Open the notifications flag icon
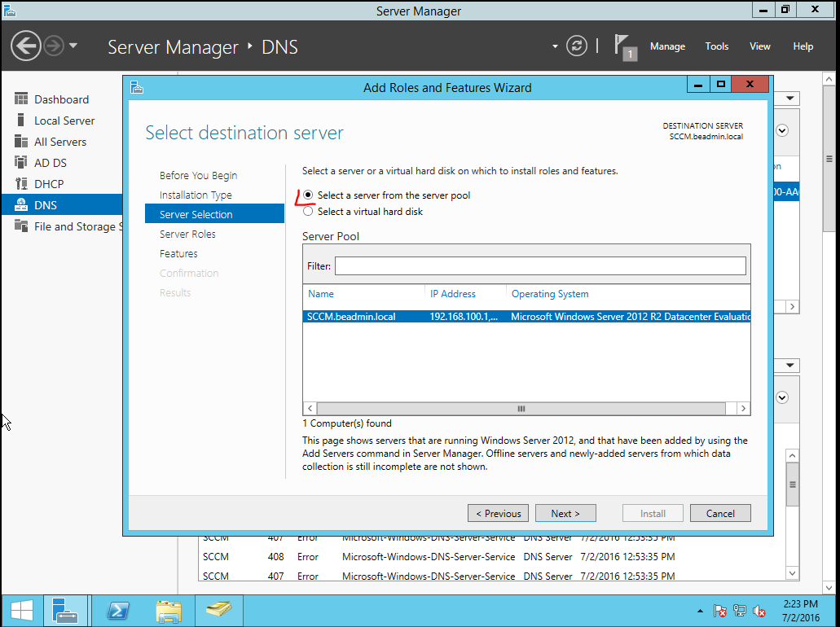 [625, 47]
